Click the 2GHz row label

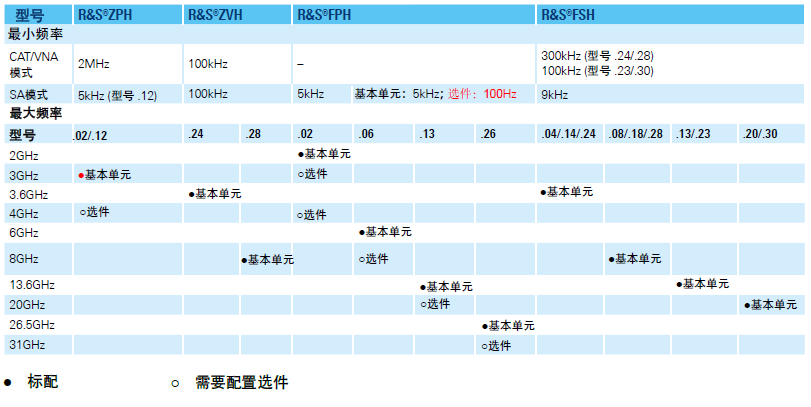(24, 156)
